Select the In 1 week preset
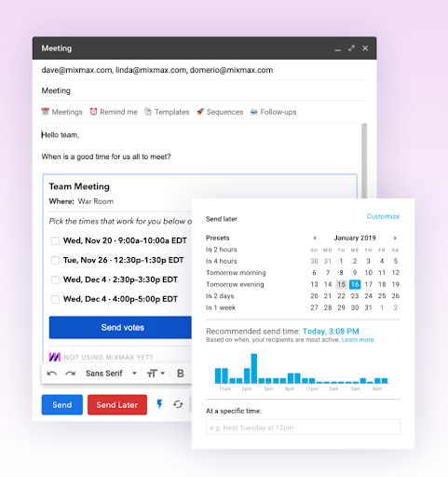This screenshot has width=448, height=477. [x=221, y=307]
